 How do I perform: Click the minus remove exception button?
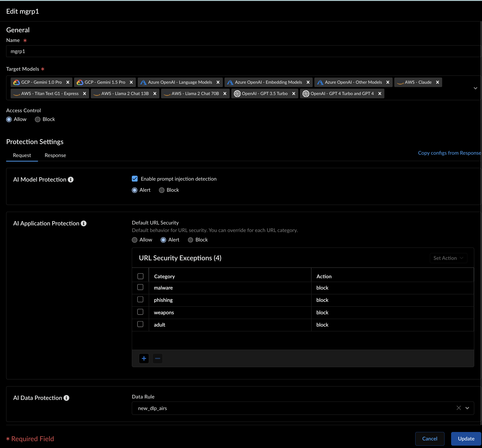click(x=157, y=359)
